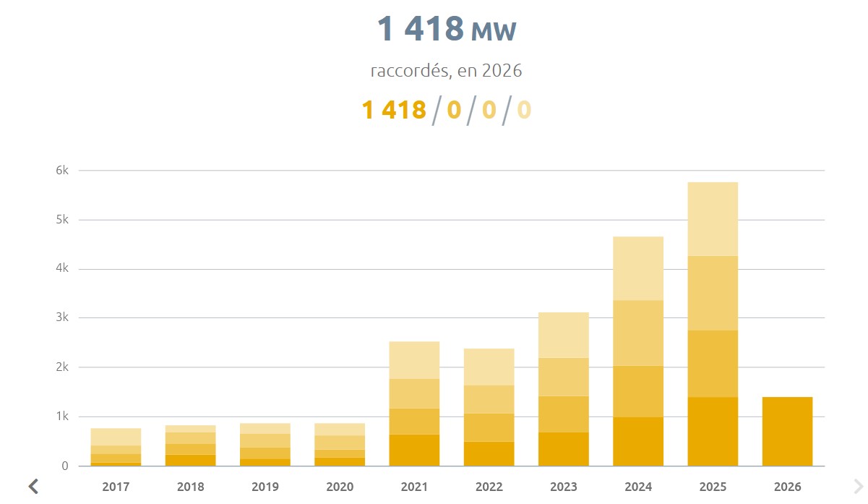Viewport: 868px width, 504px height.
Task: Click the 2025 year axis label
Action: [x=713, y=487]
